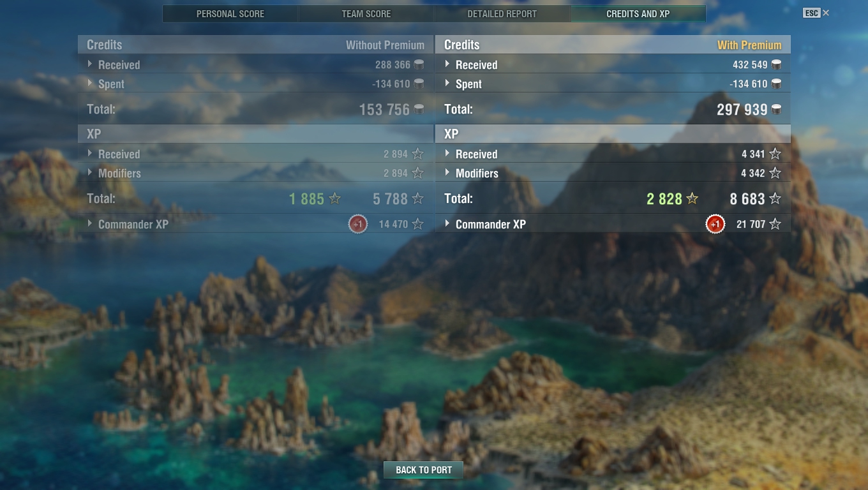This screenshot has width=868, height=490.
Task: Click the silver coin icon beside 297 939
Action: 776,109
